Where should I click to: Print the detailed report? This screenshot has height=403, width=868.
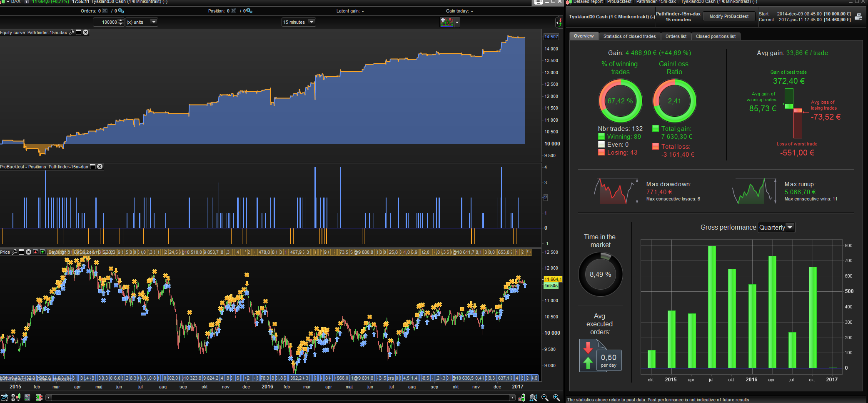point(858,17)
